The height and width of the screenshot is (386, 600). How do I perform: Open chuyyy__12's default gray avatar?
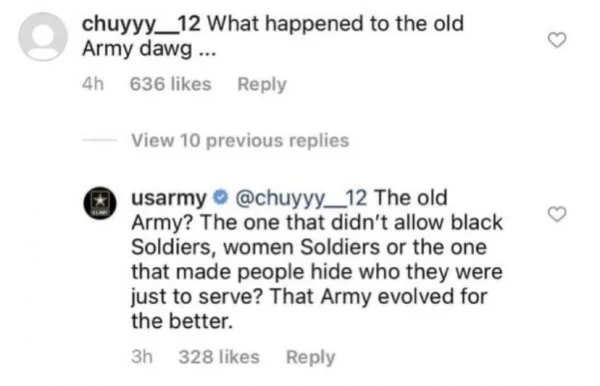43,37
